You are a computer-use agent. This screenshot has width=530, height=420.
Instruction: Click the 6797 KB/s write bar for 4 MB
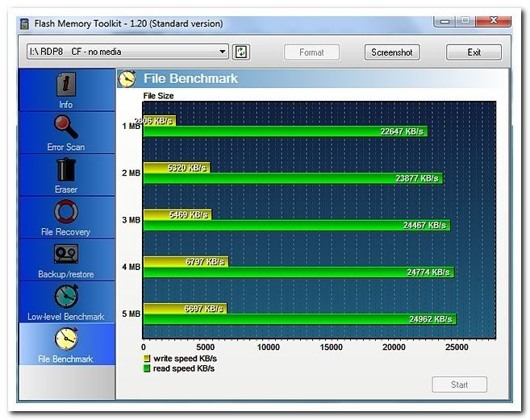(x=186, y=261)
